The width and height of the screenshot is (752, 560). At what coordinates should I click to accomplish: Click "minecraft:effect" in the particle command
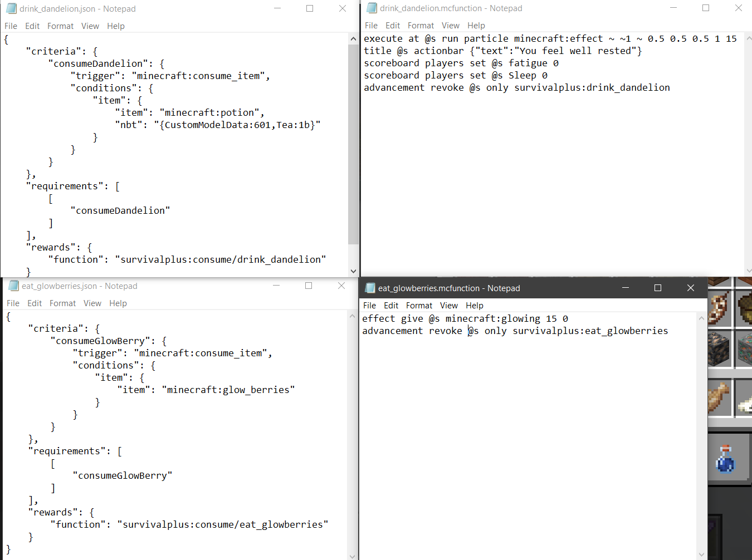pos(559,38)
